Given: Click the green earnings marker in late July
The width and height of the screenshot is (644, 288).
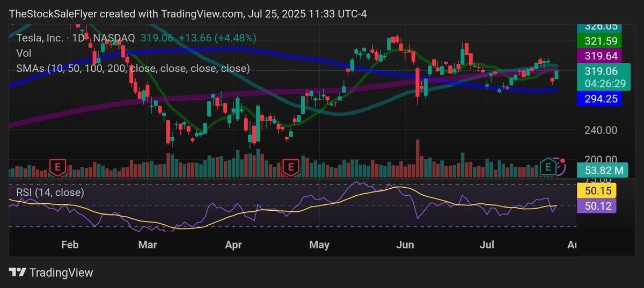Looking at the screenshot, I should [x=547, y=167].
